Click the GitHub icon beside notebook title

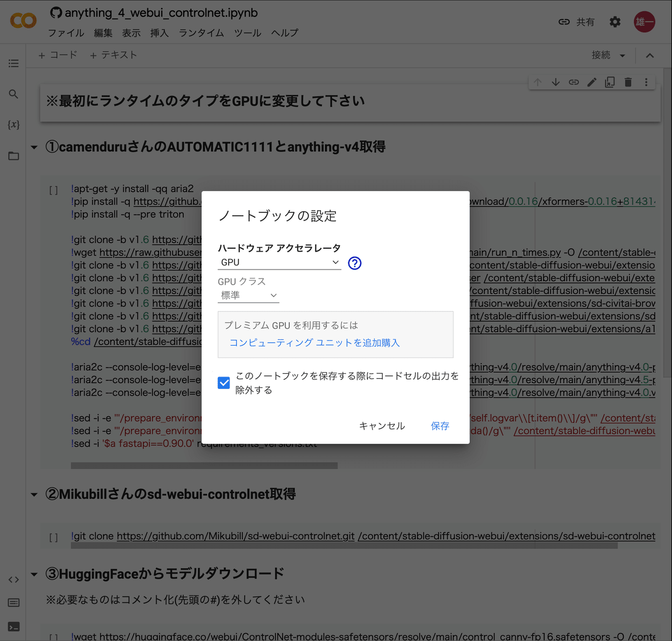(56, 12)
